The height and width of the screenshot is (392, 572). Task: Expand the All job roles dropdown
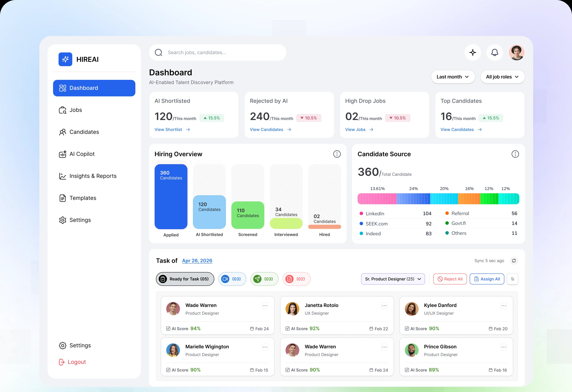(502, 77)
